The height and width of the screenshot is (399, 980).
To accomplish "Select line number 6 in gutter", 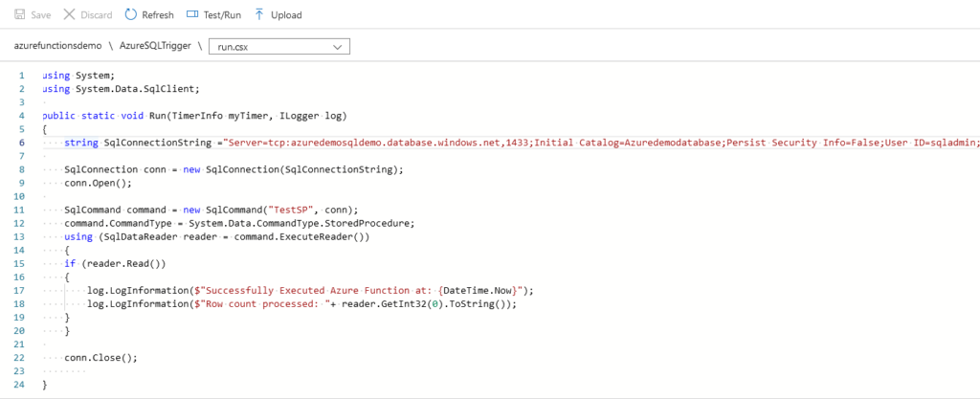I will coord(21,143).
